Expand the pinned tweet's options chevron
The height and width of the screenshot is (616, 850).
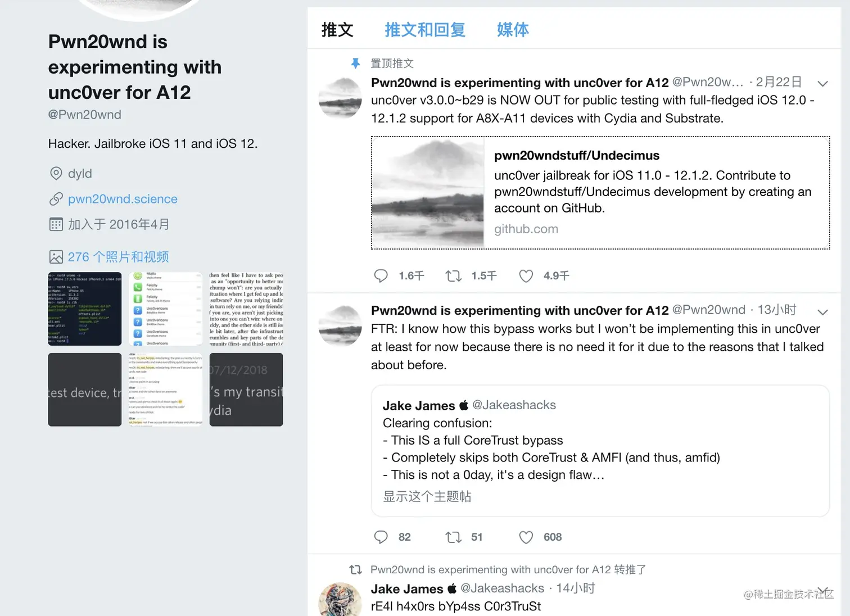pyautogui.click(x=822, y=84)
